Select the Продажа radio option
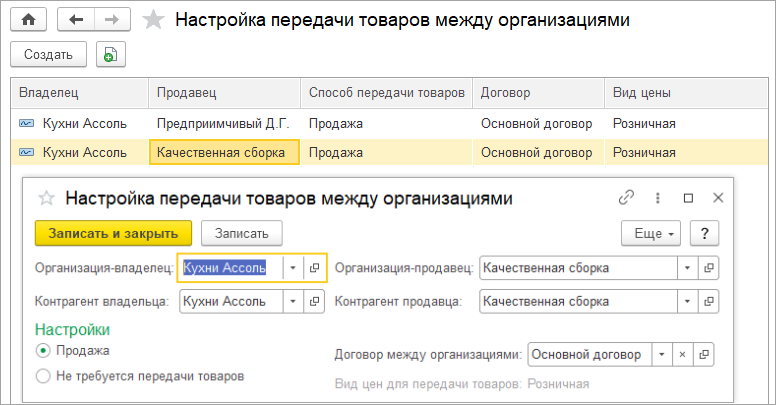This screenshot has height=405, width=776. (42, 351)
